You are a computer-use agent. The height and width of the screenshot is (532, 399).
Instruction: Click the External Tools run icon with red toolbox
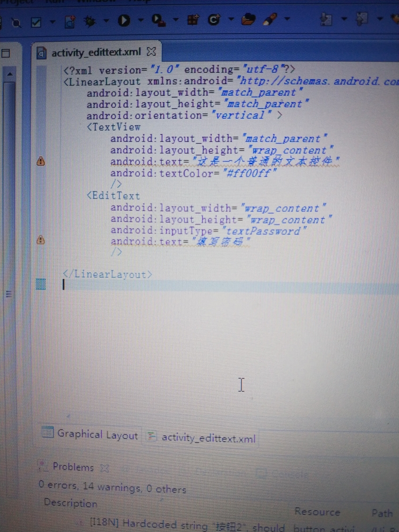pos(159,20)
